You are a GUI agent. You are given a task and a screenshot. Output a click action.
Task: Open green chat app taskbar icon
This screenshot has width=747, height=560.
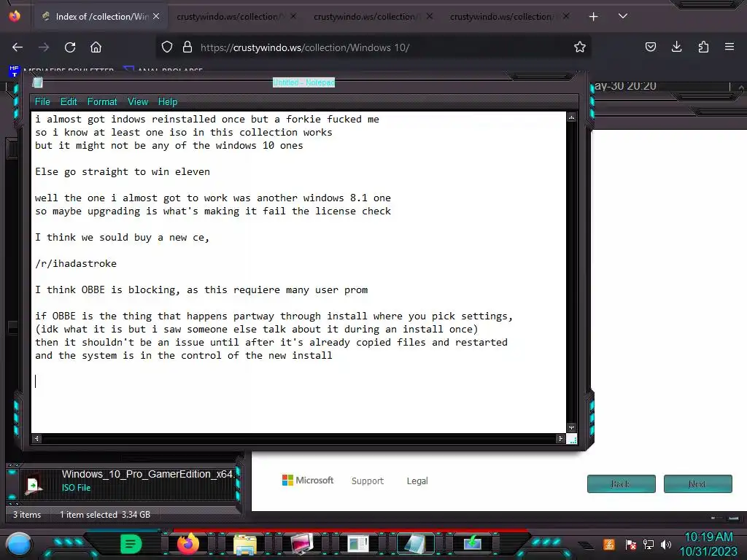click(x=131, y=544)
